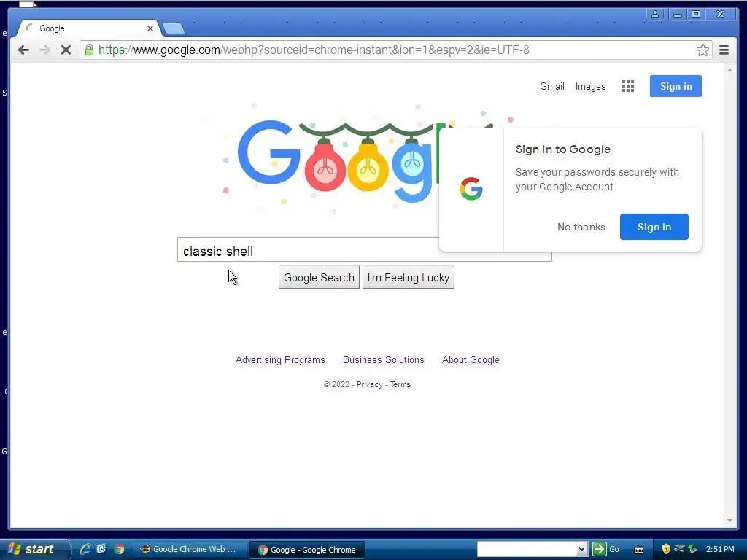Open Images link
The height and width of the screenshot is (560, 747).
click(590, 86)
